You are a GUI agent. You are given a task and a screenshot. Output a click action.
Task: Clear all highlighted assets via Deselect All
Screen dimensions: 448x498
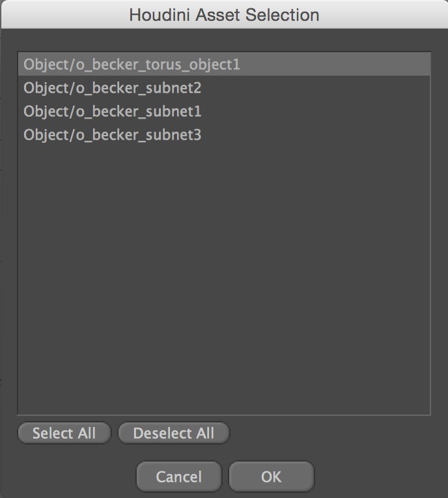click(174, 433)
